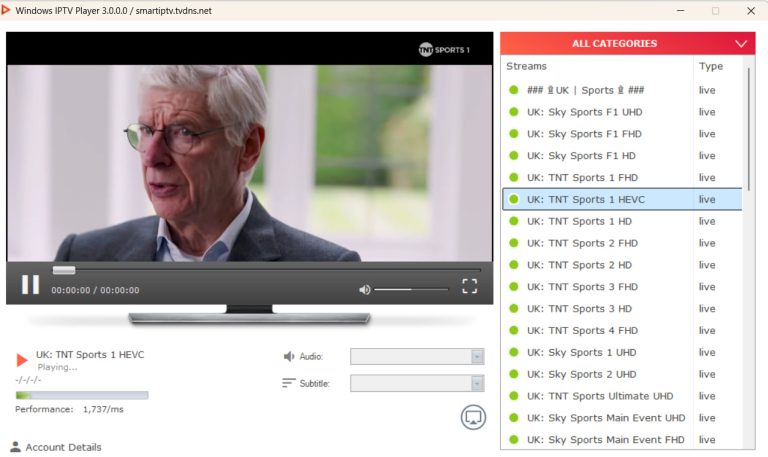
Task: Enter fullscreen mode
Action: click(469, 286)
